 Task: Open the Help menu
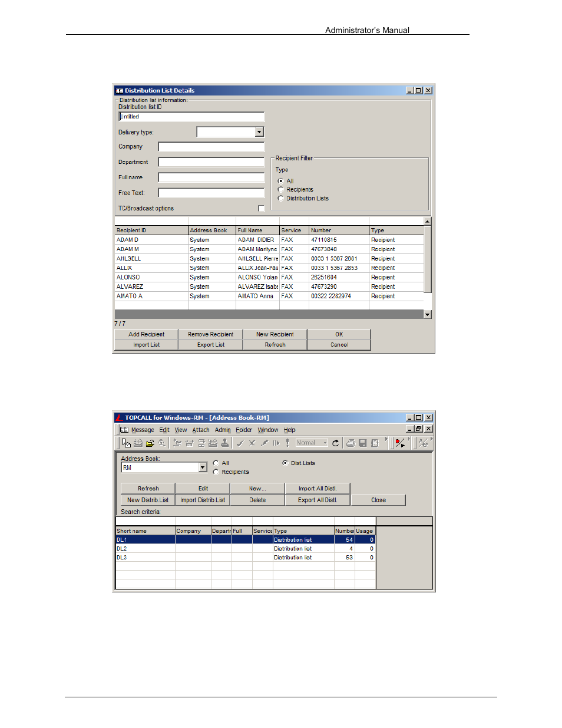click(289, 430)
